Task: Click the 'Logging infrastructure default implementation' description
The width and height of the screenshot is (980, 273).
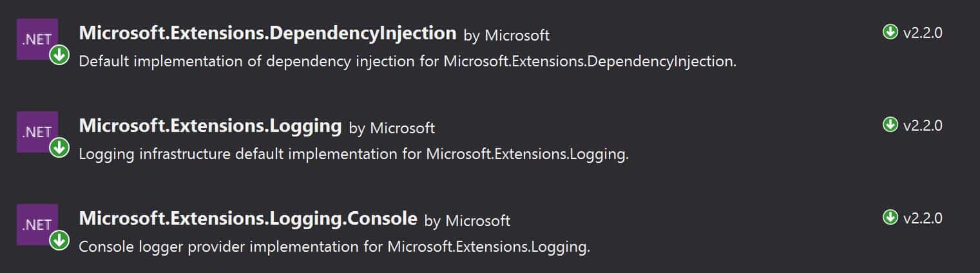Action: tap(353, 155)
